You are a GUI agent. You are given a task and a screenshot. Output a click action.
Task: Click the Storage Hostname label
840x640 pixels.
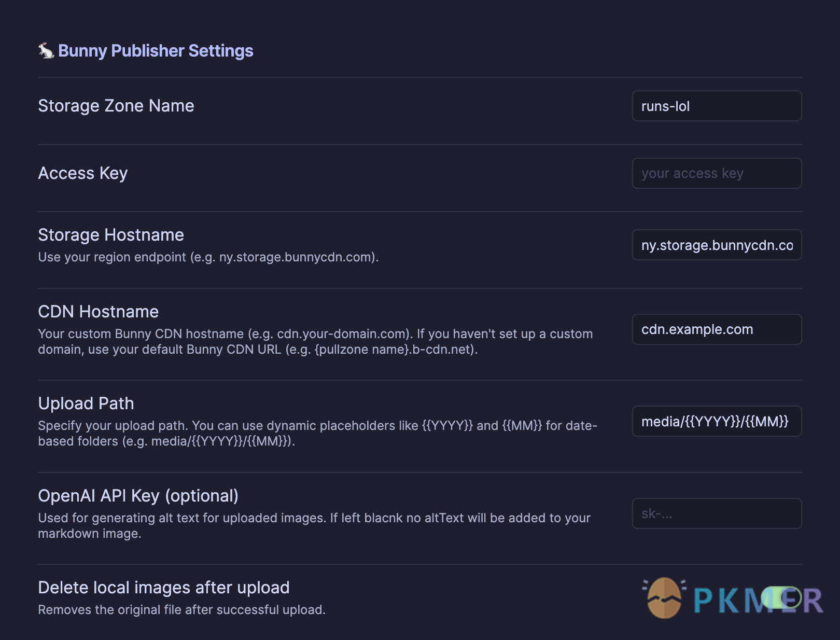111,235
